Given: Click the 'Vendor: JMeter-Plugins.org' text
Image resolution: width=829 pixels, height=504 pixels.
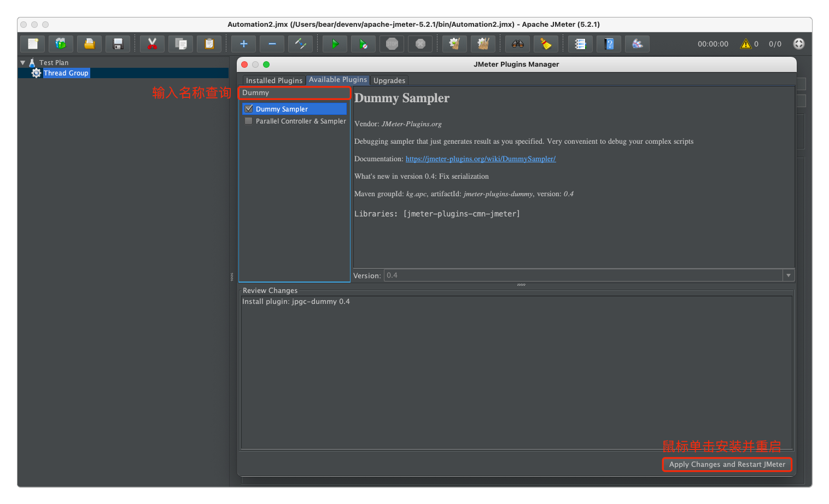Looking at the screenshot, I should (398, 124).
